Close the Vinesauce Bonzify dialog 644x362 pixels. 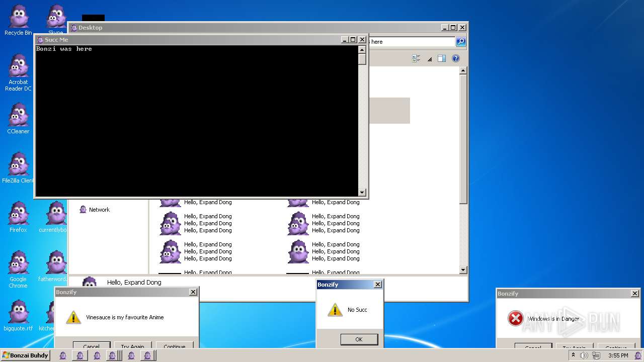click(x=193, y=292)
